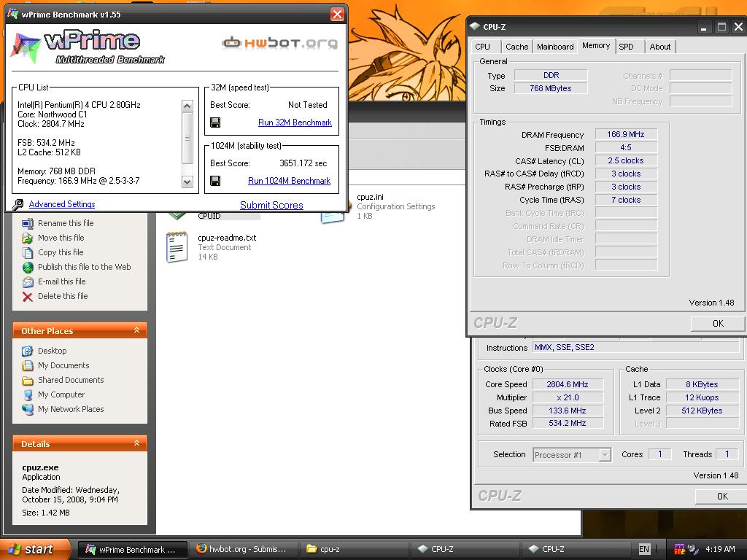Switch to the Cache tab in CPU-Z
Image resolution: width=747 pixels, height=560 pixels.
517,47
